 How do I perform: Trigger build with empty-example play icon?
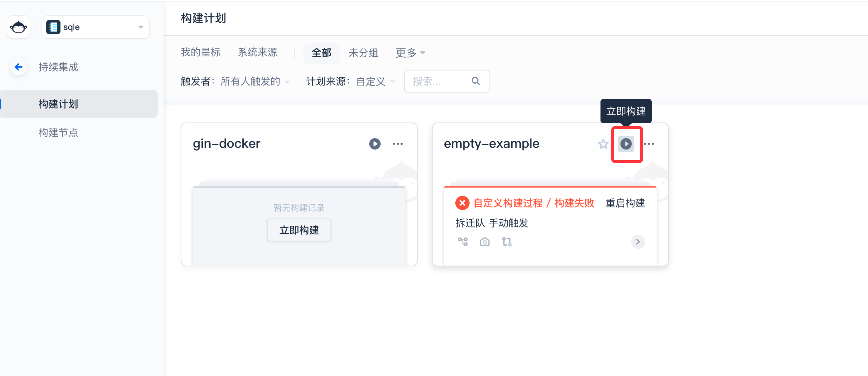tap(626, 144)
